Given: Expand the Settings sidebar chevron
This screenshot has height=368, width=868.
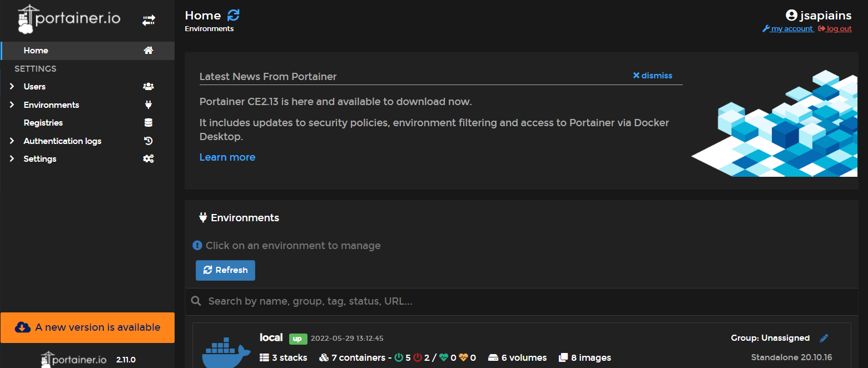Looking at the screenshot, I should (12, 159).
